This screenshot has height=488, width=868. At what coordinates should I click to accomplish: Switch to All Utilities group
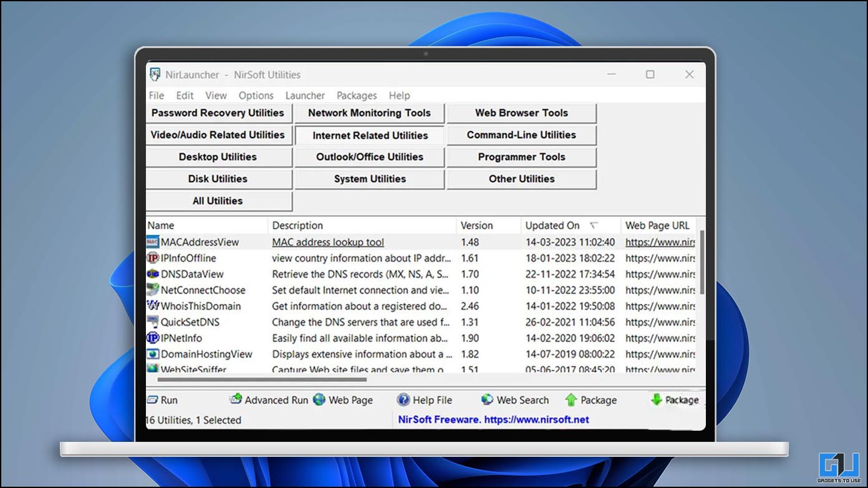click(x=219, y=201)
